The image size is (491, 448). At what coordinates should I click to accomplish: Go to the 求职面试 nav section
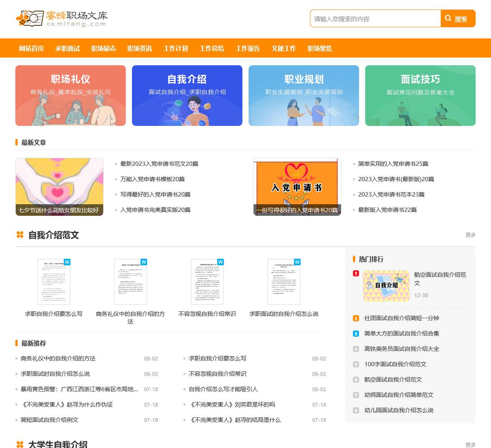click(x=68, y=48)
